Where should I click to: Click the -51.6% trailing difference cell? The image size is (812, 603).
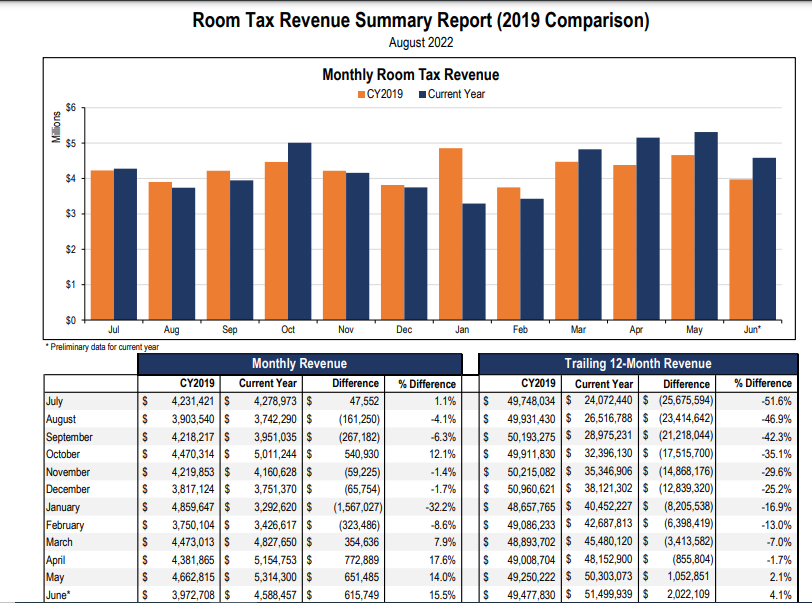[x=775, y=402]
